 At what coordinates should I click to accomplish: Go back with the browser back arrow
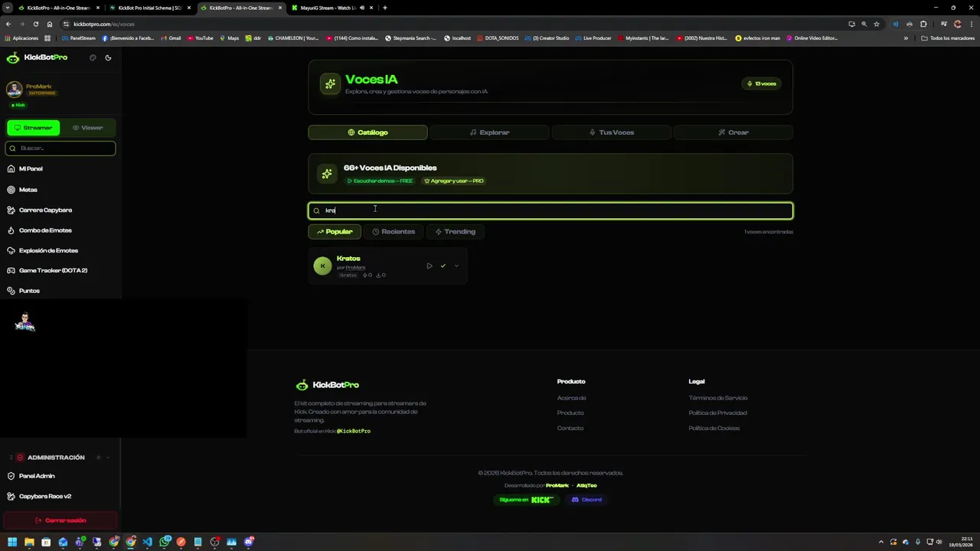8,24
